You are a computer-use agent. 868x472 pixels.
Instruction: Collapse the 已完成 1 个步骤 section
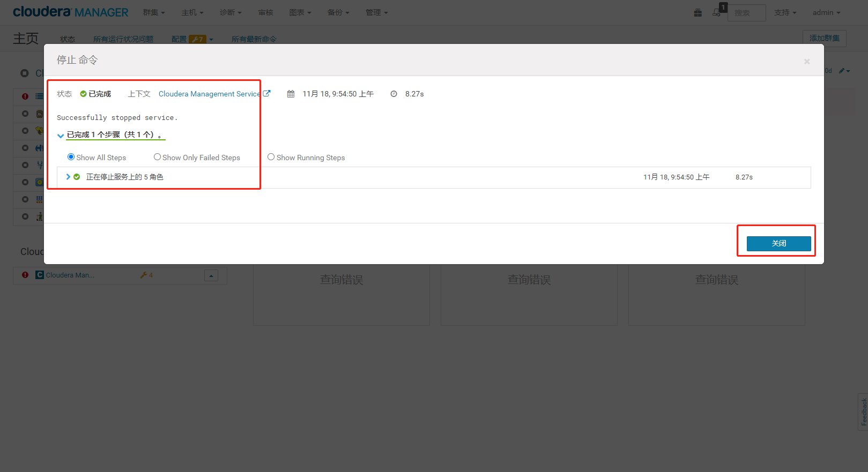click(61, 136)
